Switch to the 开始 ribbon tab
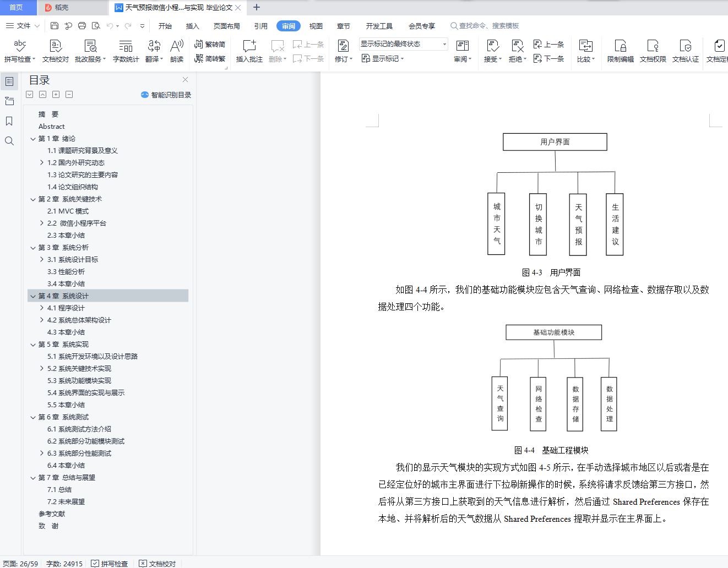This screenshot has width=728, height=568. (165, 26)
